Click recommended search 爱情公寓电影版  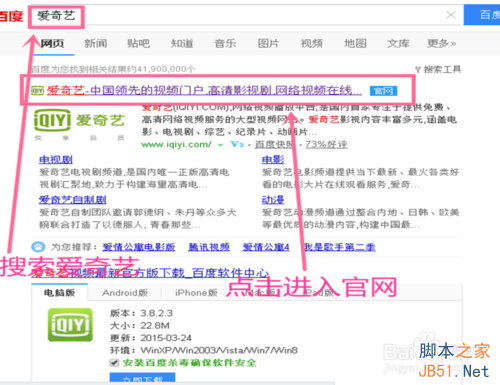coord(139,247)
